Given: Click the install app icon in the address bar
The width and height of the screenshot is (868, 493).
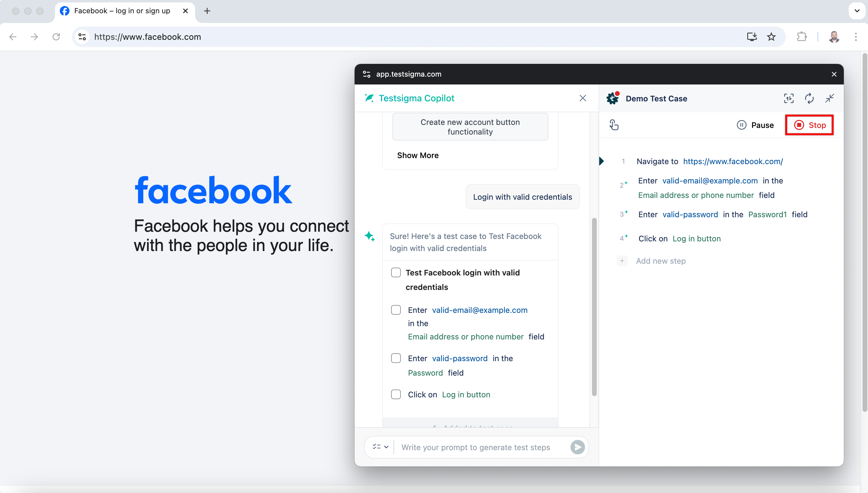Looking at the screenshot, I should 752,37.
